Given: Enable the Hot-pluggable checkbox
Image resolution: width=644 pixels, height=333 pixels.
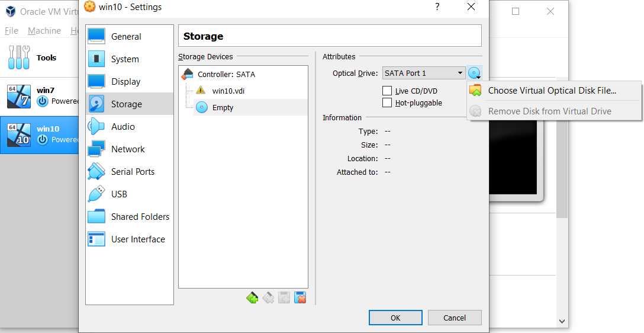Looking at the screenshot, I should [x=387, y=103].
